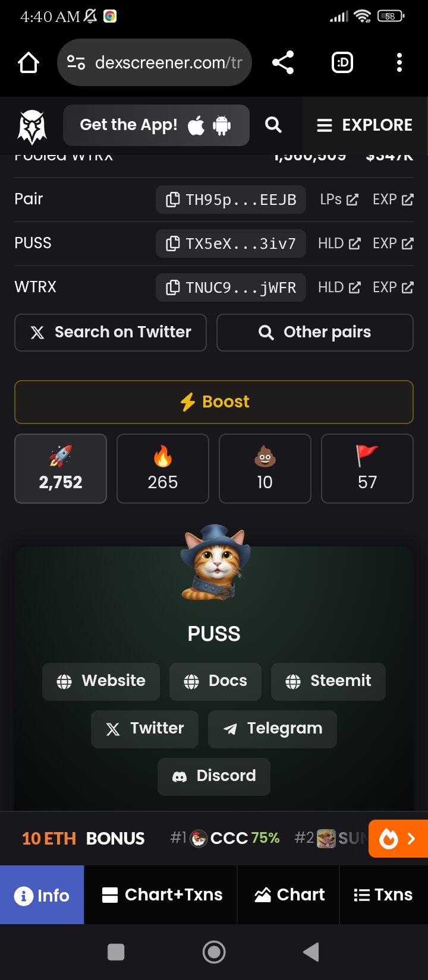The width and height of the screenshot is (428, 980).
Task: Vote with the rocket reaction 2,752
Action: [61, 469]
